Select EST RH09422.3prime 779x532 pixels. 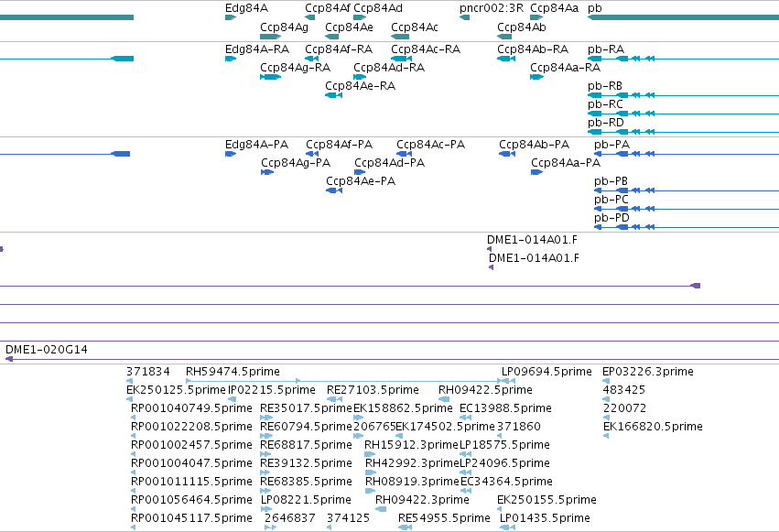pos(422,500)
